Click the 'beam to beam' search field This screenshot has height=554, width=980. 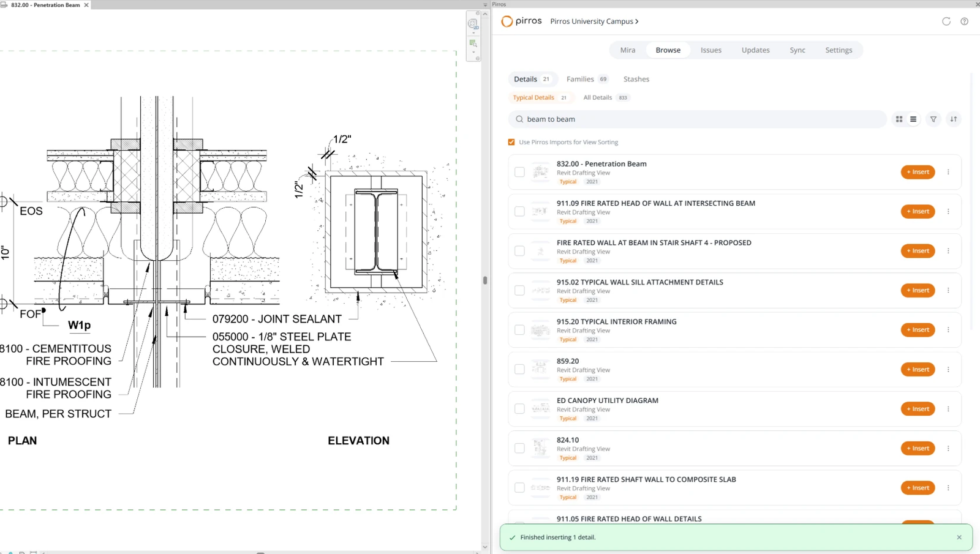point(697,119)
